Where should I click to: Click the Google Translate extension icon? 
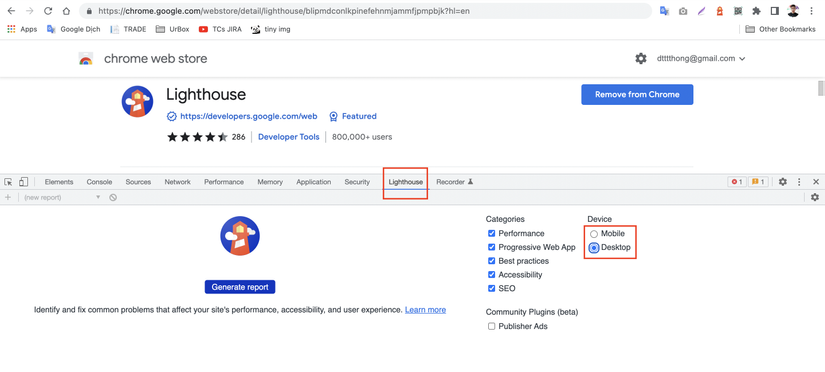click(665, 11)
